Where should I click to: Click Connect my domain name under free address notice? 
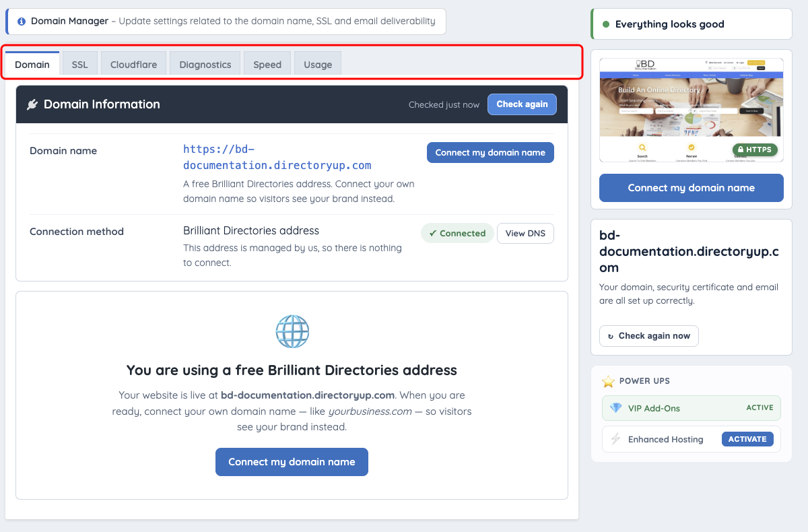[292, 462]
